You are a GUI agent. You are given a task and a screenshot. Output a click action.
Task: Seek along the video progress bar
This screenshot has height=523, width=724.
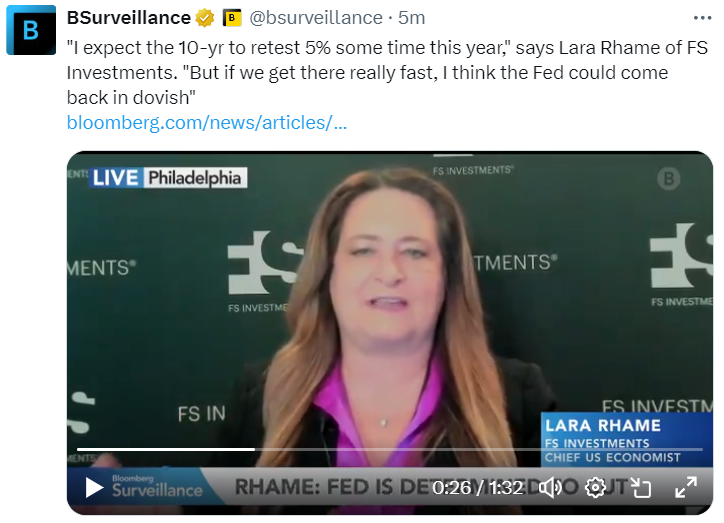[x=390, y=449]
